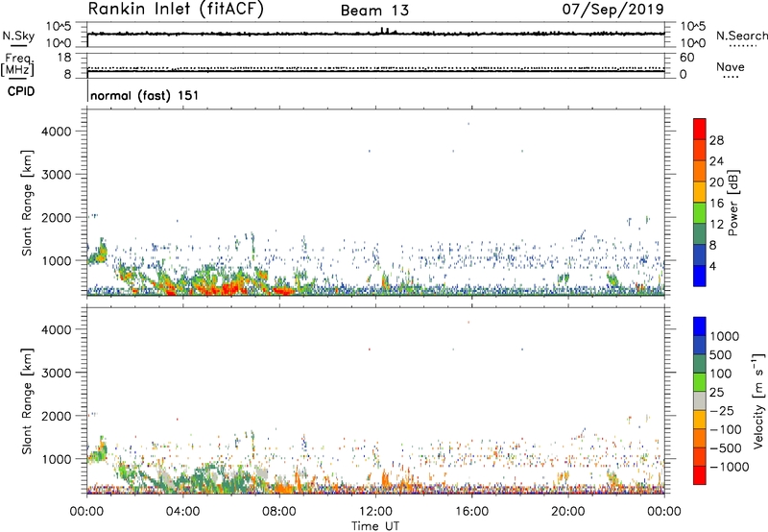This screenshot has height=532, width=768.
Task: Select the 'normal (fast) 151' mode text
Action: point(145,95)
